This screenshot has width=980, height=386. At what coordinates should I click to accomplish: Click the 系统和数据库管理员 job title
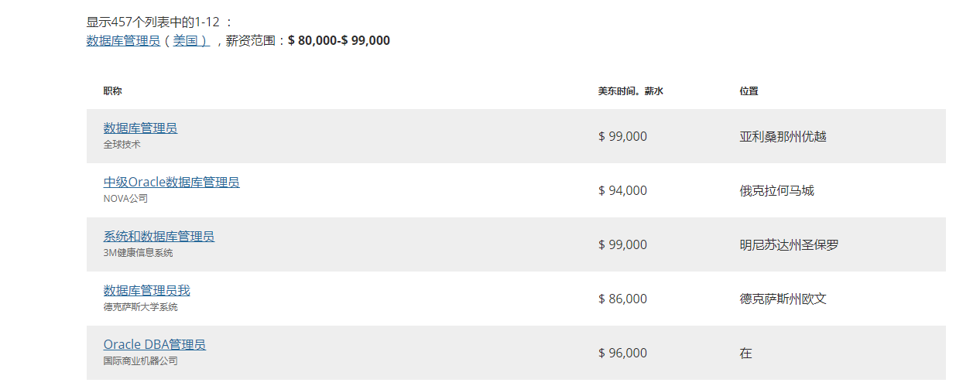tap(159, 236)
